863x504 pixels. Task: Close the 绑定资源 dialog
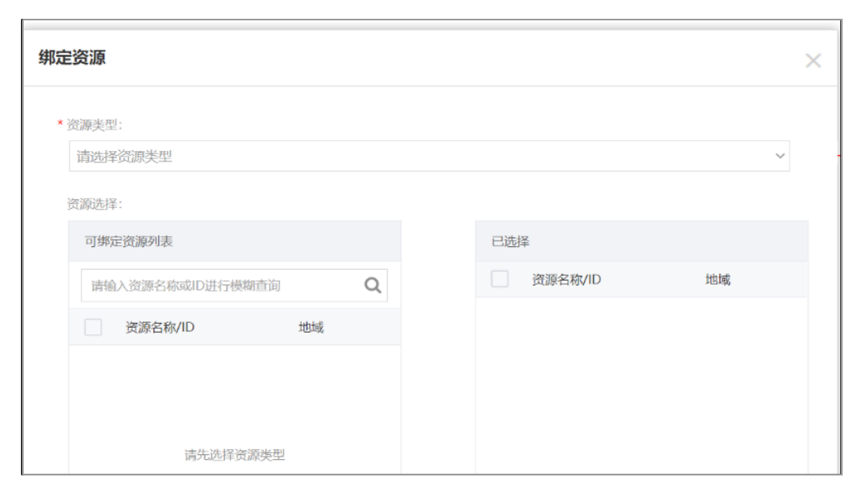tap(813, 60)
